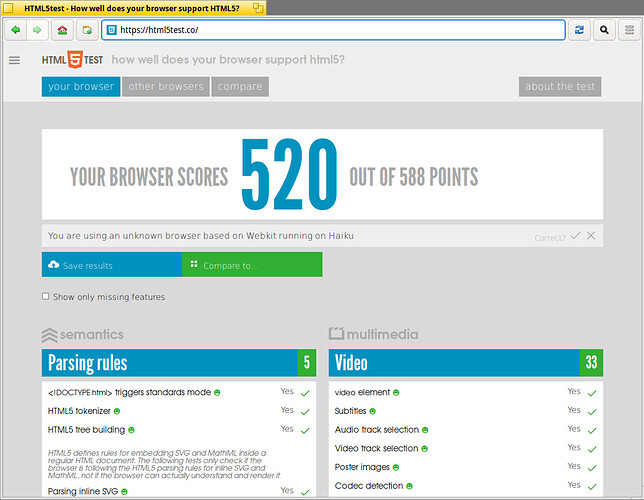The height and width of the screenshot is (500, 644).
Task: Click the Subtitles row label
Action: (350, 411)
